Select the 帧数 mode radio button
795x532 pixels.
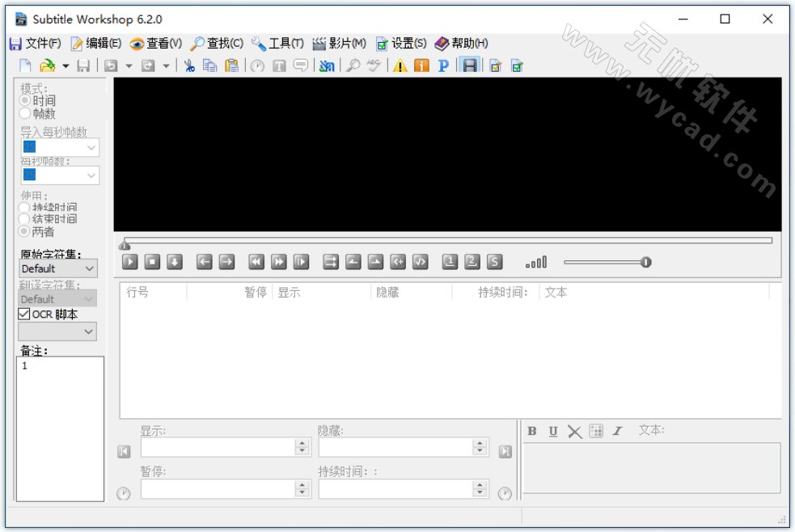(x=24, y=113)
